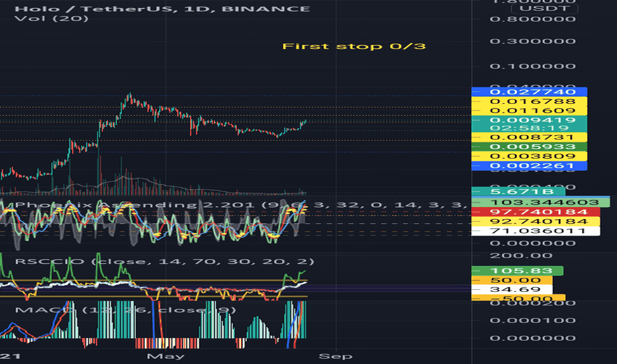Click the yellow 0.003809 price label
The width and height of the screenshot is (617, 364).
529,156
